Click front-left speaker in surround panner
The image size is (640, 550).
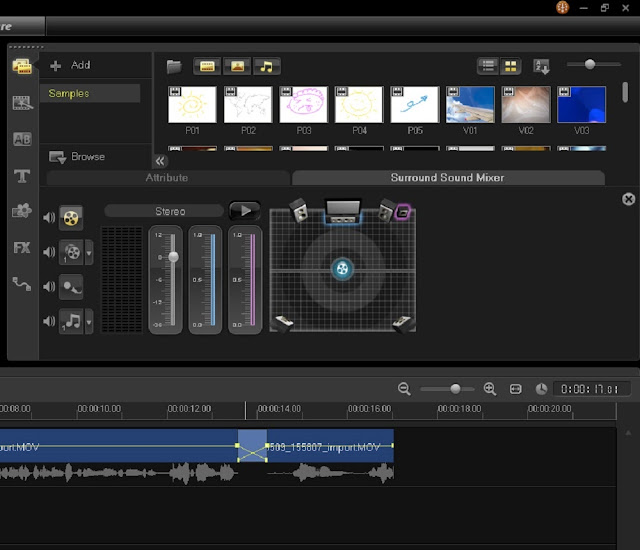click(x=299, y=210)
